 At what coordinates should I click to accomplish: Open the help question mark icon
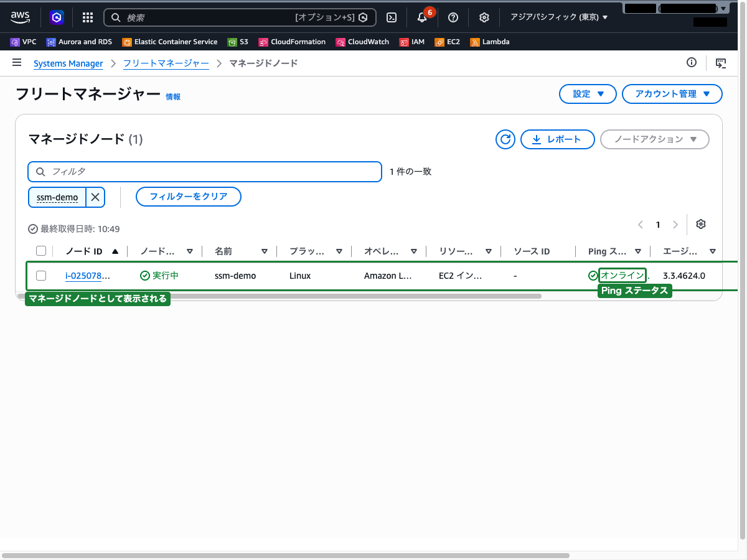click(453, 17)
